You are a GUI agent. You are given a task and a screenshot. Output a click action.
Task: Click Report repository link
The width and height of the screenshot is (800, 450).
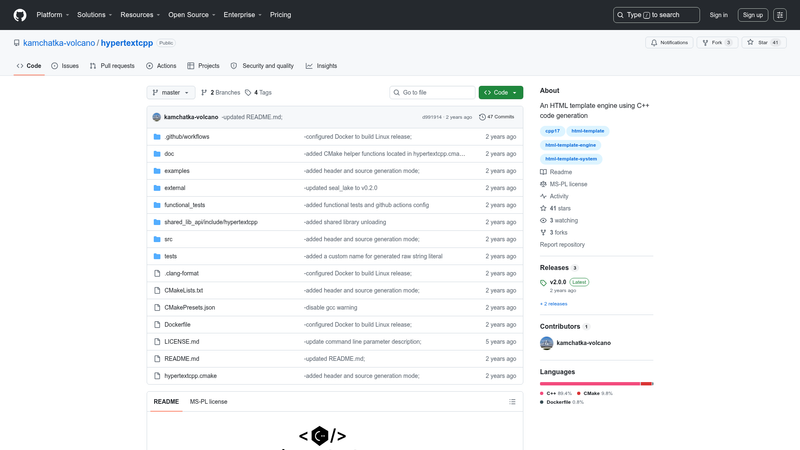coord(562,245)
